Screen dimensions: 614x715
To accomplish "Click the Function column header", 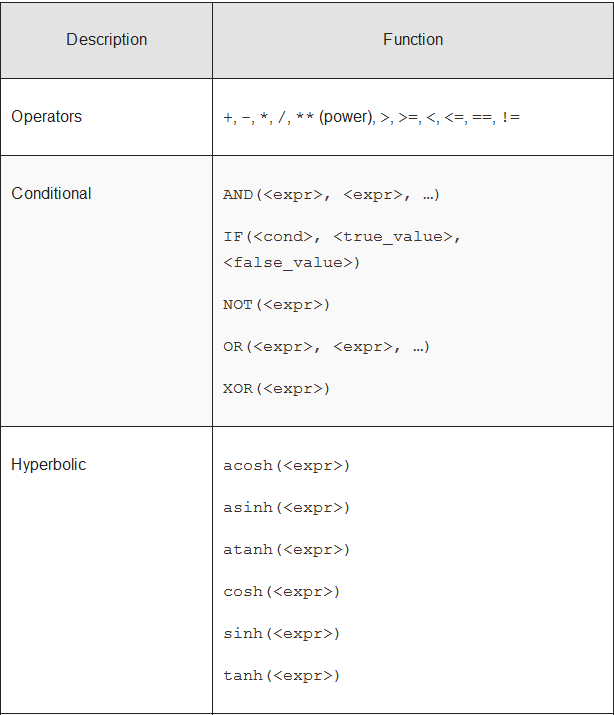I will (x=412, y=40).
